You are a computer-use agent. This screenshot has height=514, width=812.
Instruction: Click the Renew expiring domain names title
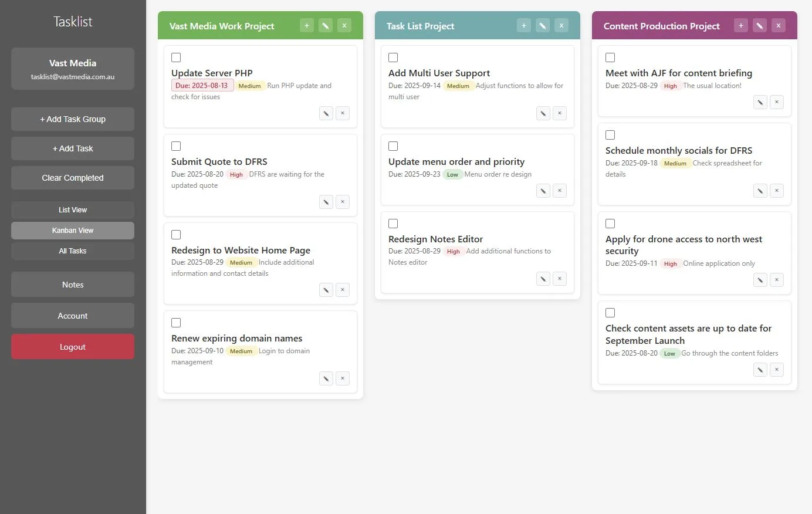click(237, 339)
